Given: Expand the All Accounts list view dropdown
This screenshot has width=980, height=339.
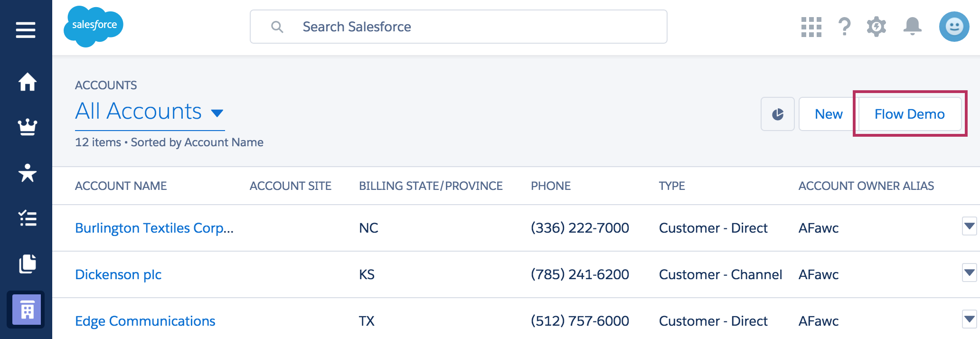Looking at the screenshot, I should pyautogui.click(x=217, y=113).
